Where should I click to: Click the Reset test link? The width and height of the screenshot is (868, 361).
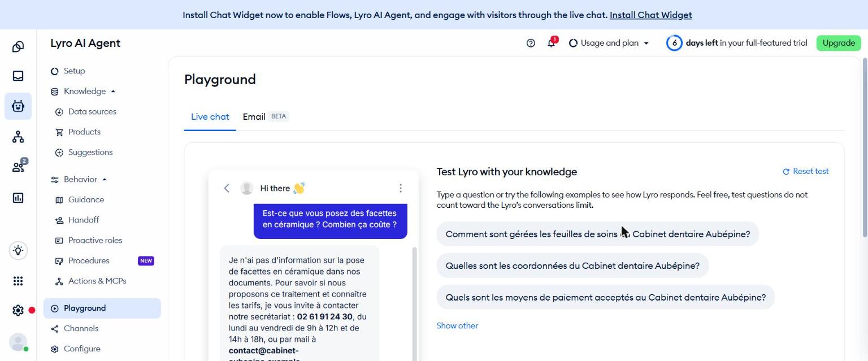tap(806, 171)
